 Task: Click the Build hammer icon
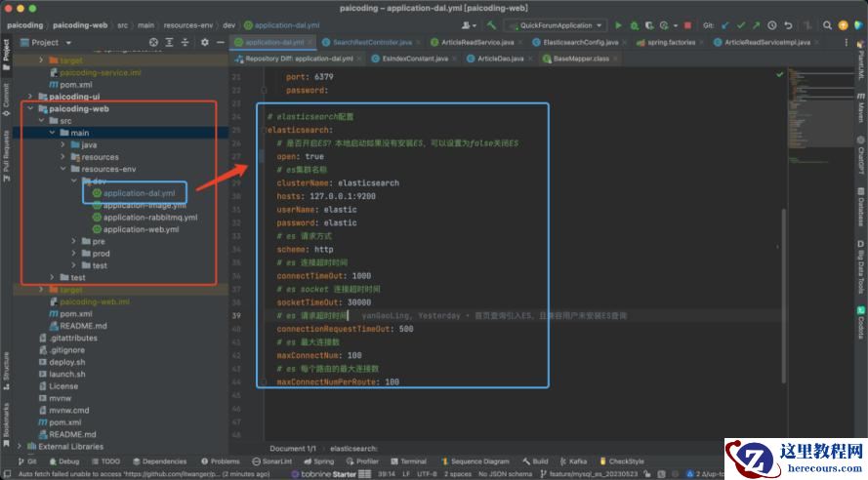[493, 25]
